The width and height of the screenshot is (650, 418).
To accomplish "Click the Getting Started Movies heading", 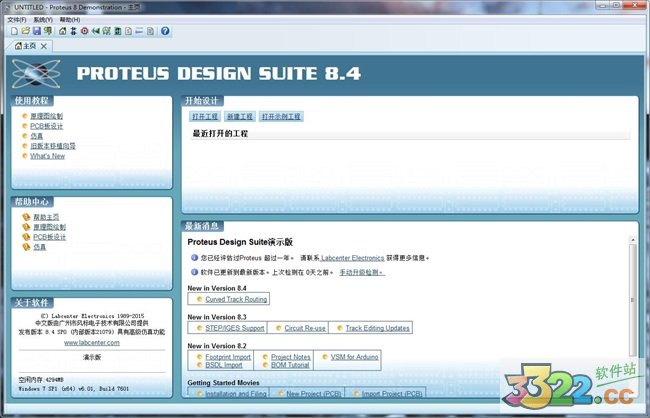I will pos(223,383).
